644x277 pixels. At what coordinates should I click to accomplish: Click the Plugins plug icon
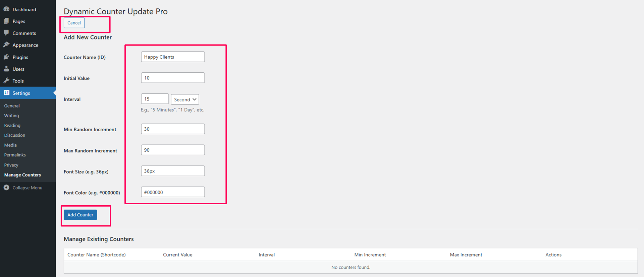[6, 57]
